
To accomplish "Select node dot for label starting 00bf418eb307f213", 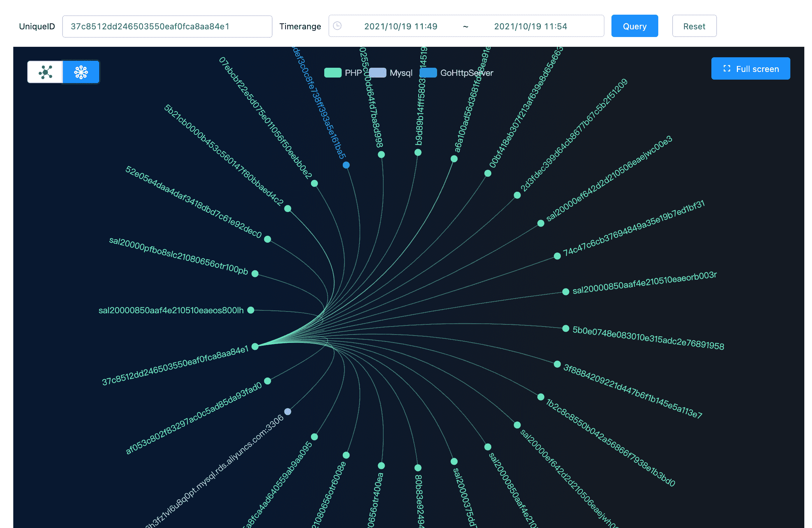I will pyautogui.click(x=488, y=174).
